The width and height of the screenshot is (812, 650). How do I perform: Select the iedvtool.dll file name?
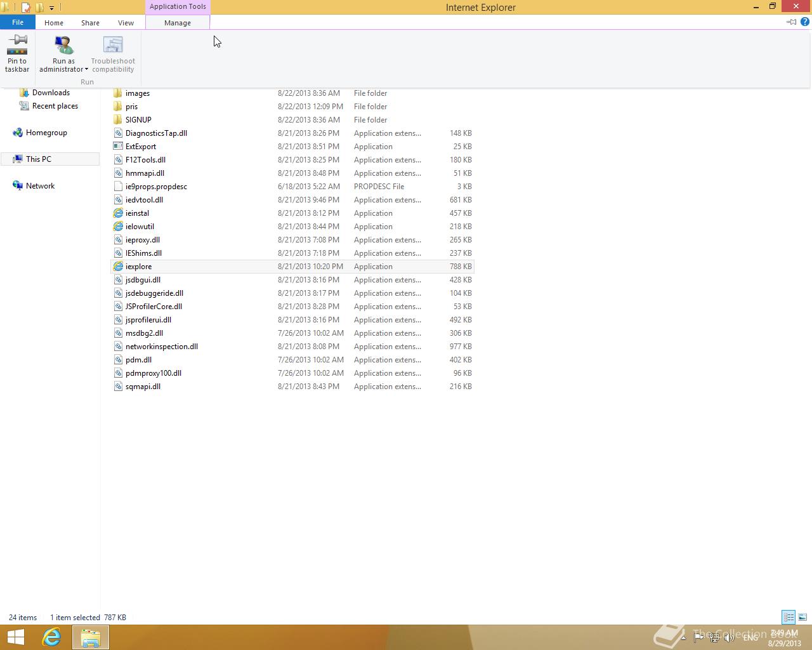[x=144, y=200]
